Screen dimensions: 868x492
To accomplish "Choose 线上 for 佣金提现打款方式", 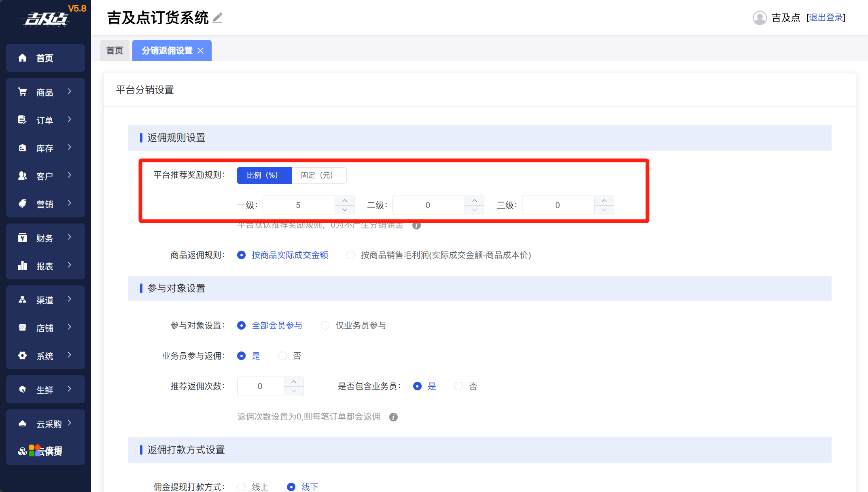I will pyautogui.click(x=242, y=487).
